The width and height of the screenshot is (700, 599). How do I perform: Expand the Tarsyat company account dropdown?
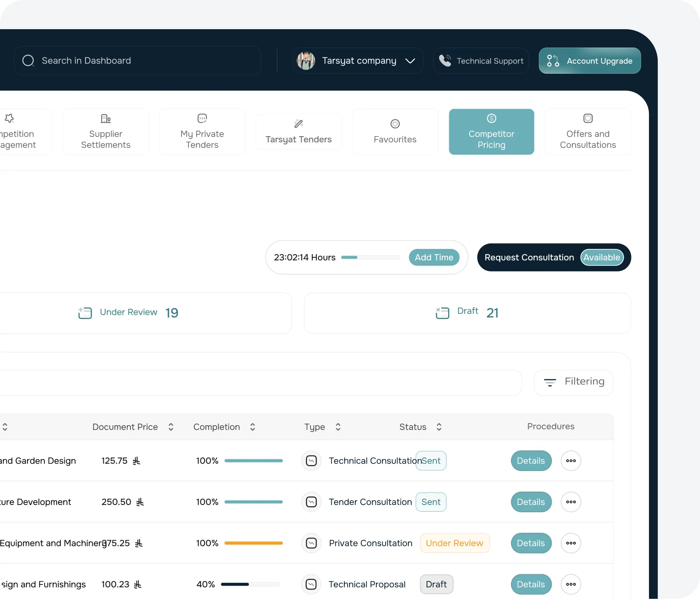[410, 61]
